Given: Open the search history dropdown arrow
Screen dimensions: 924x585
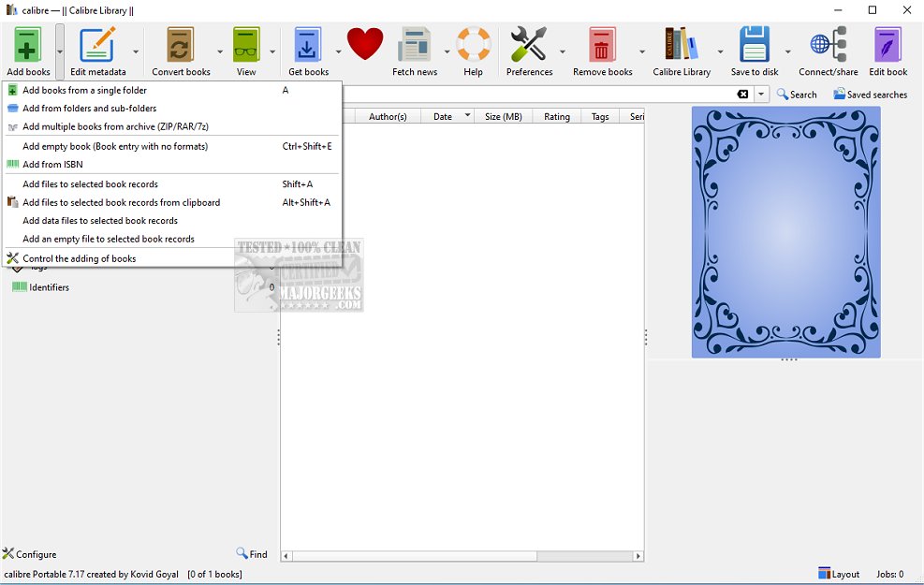Looking at the screenshot, I should (762, 95).
